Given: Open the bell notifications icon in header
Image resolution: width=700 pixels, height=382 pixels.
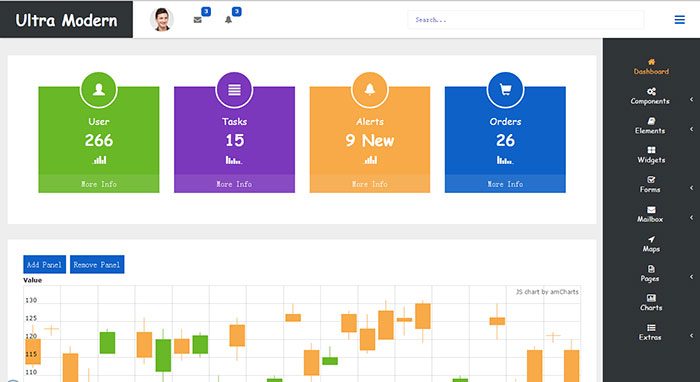Looking at the screenshot, I should pos(228,20).
